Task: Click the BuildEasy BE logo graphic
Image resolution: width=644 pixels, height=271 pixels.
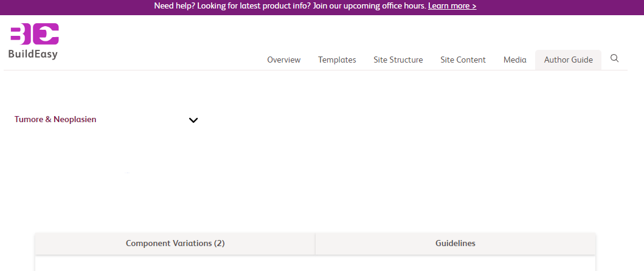Action: (35, 33)
